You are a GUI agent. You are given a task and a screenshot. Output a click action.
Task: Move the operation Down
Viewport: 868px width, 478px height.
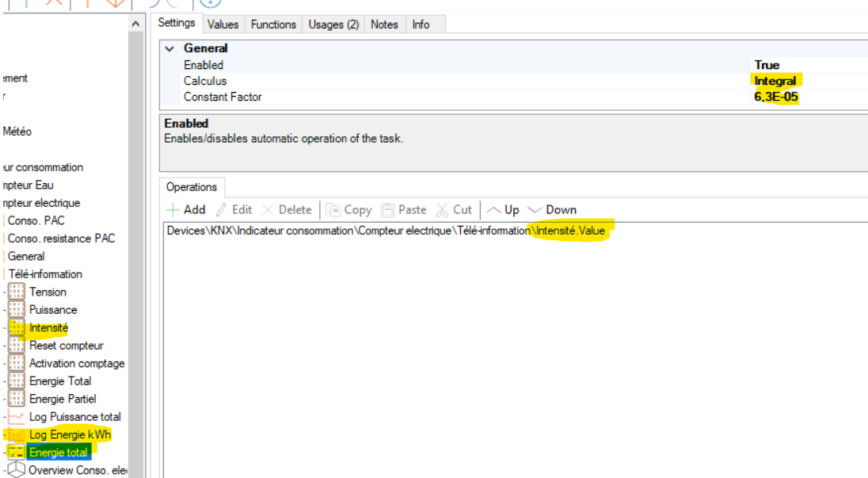click(552, 210)
